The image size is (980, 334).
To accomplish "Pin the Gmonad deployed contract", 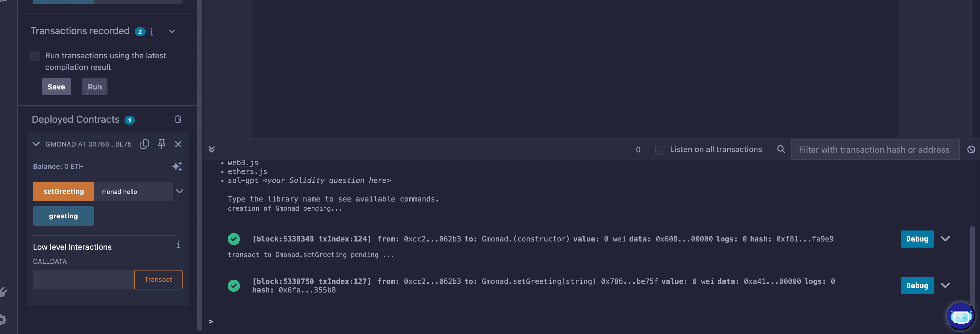I will coord(162,144).
